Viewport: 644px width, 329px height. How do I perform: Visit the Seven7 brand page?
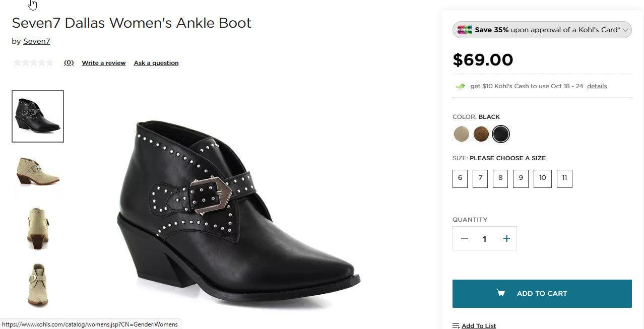pos(36,41)
